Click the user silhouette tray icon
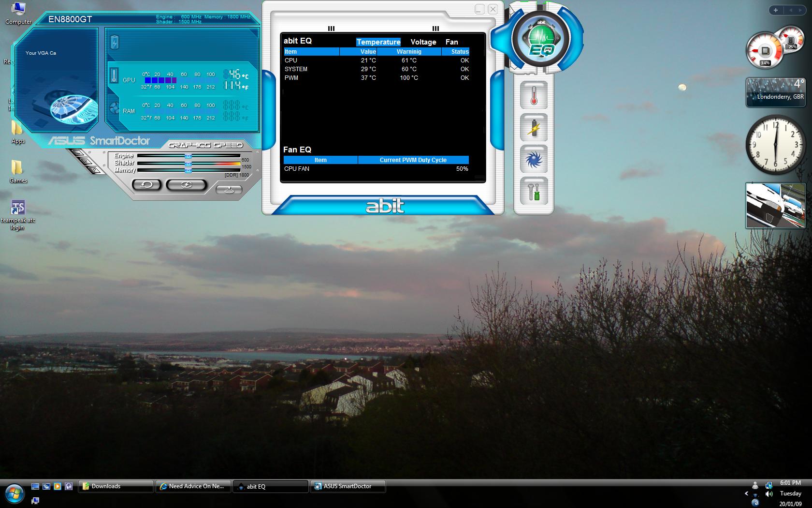Viewport: 812px width, 508px height. tap(755, 485)
